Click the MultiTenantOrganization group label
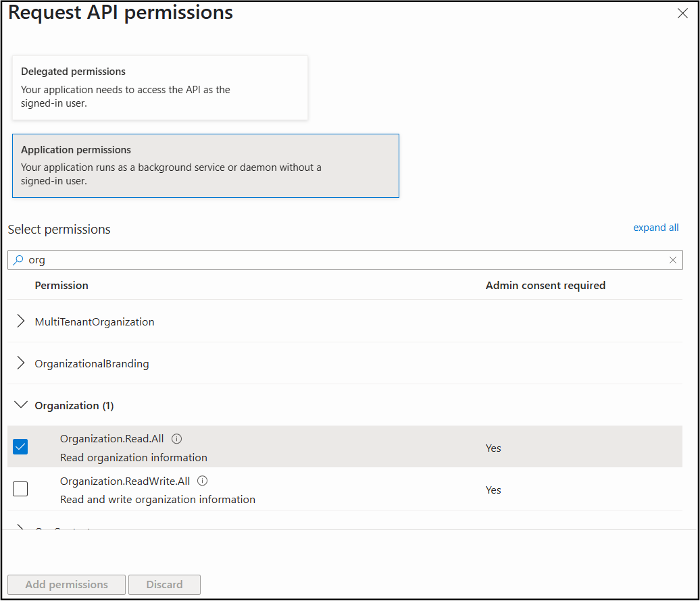The width and height of the screenshot is (700, 601). click(95, 321)
